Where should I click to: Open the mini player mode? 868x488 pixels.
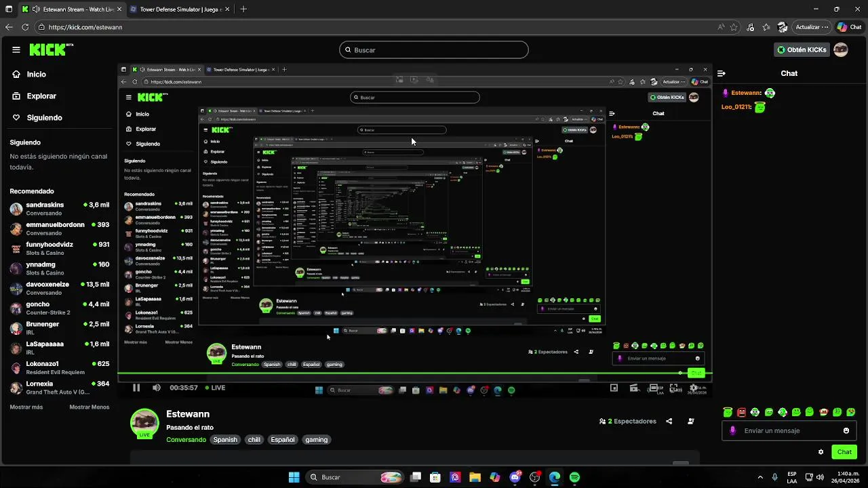[614, 388]
